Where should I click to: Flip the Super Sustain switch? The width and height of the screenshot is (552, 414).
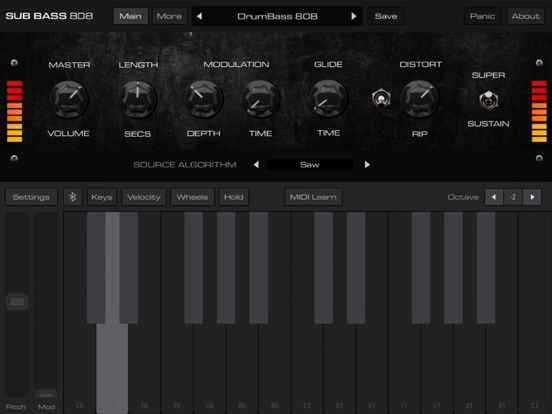click(x=488, y=100)
